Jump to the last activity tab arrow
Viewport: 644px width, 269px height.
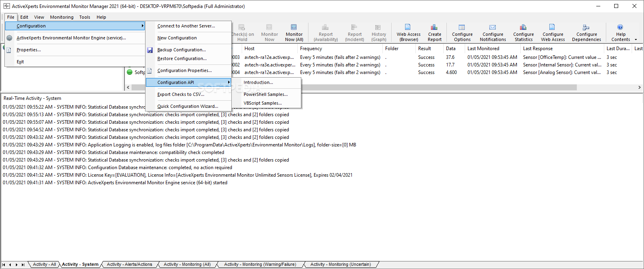tap(23, 265)
